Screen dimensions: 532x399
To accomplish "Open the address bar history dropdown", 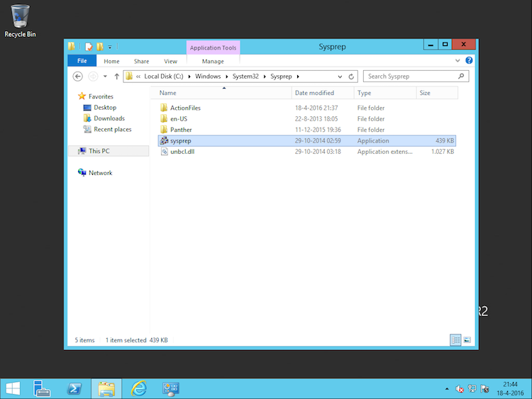I will tap(340, 77).
